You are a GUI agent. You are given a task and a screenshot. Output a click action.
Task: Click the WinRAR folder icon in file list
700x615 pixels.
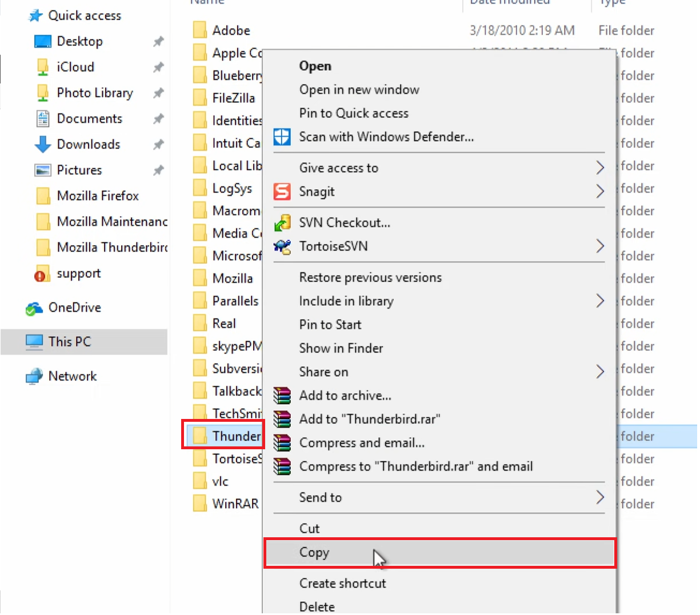click(x=199, y=504)
